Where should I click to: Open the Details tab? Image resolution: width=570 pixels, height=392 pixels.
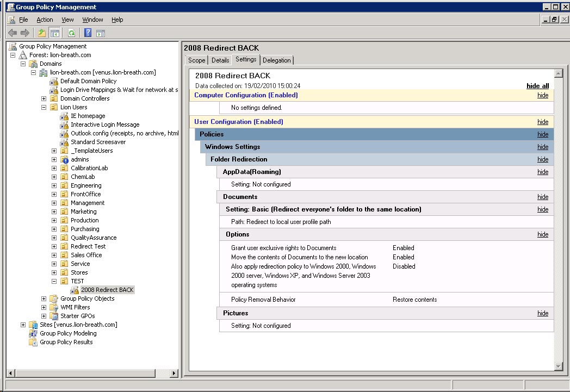(220, 60)
